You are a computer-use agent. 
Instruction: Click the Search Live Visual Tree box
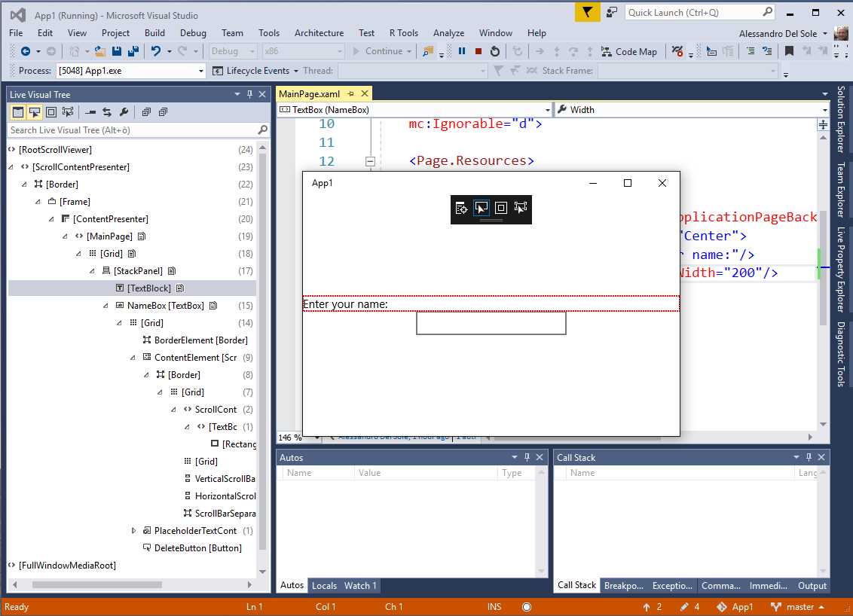point(128,130)
